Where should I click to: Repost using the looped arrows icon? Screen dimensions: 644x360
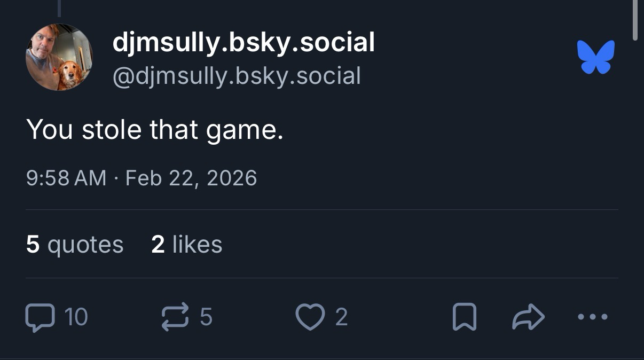coord(175,317)
